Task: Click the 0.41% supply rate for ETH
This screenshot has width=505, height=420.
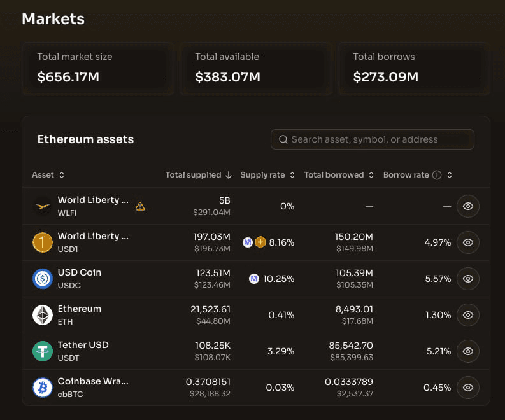Action: (281, 316)
